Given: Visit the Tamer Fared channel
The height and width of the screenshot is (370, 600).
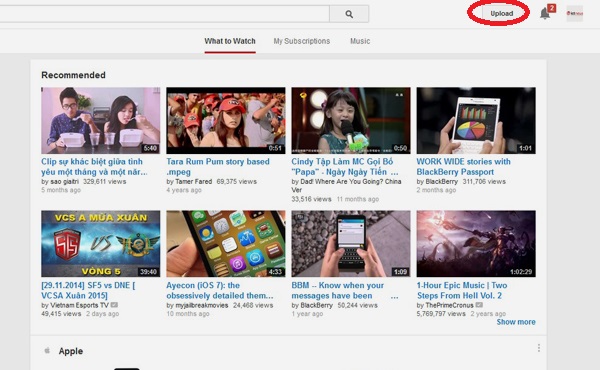Looking at the screenshot, I should point(194,182).
